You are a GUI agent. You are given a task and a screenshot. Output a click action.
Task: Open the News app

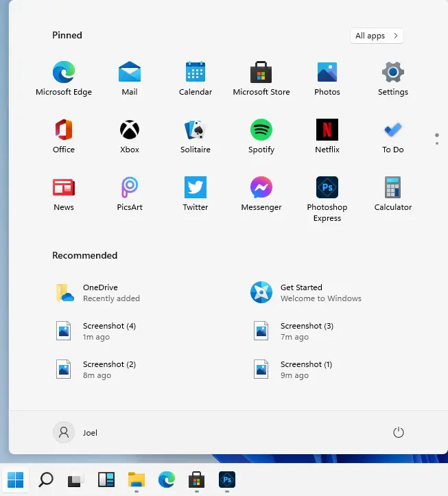(64, 193)
